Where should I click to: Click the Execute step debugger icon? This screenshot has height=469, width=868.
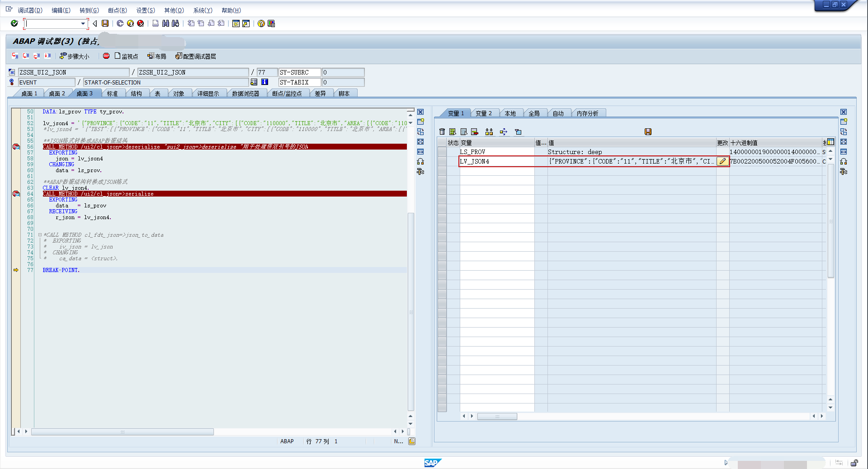click(x=26, y=56)
